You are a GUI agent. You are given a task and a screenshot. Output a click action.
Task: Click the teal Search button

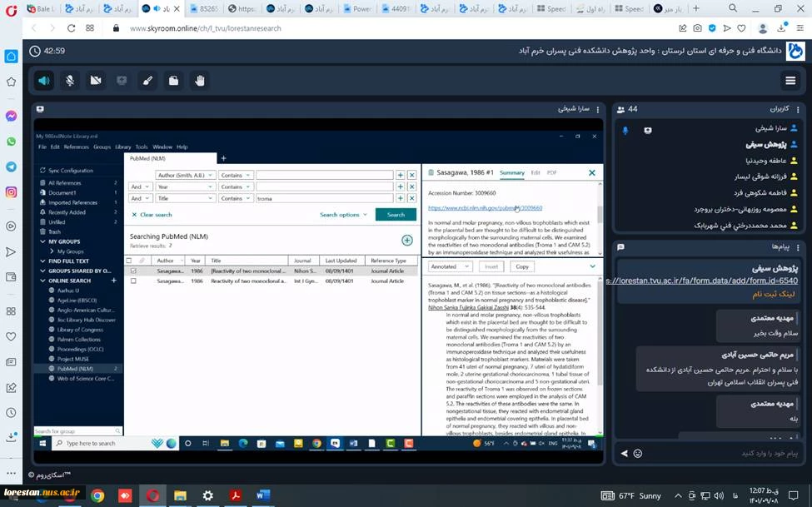(x=396, y=215)
